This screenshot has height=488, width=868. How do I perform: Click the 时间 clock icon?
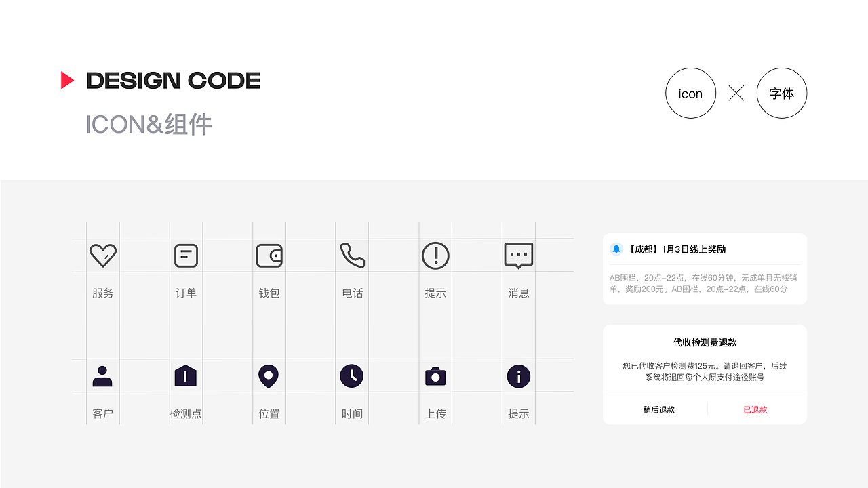point(352,375)
